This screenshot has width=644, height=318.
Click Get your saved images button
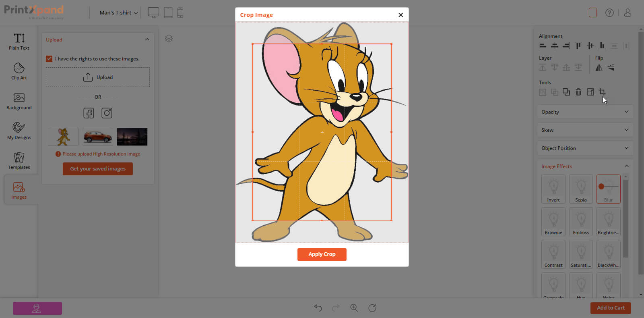coord(98,169)
